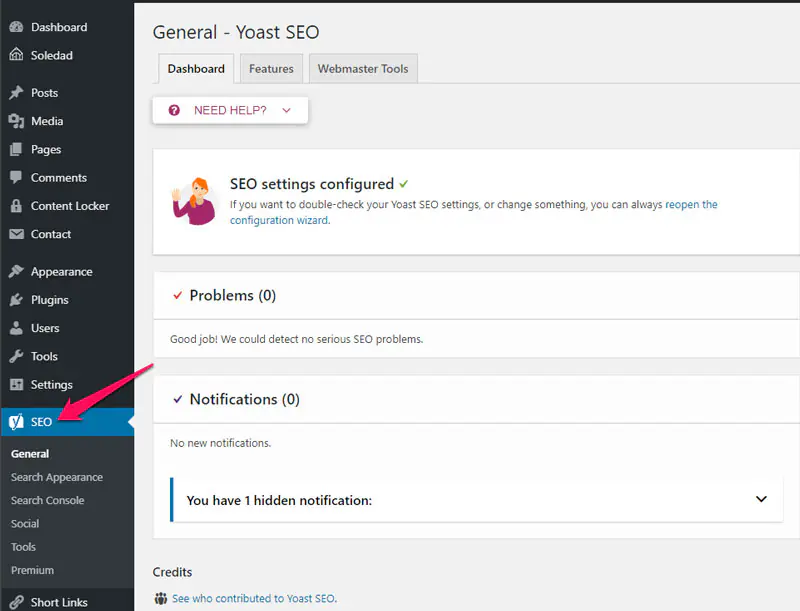
Task: Click the Settings sliders icon
Action: 16,385
